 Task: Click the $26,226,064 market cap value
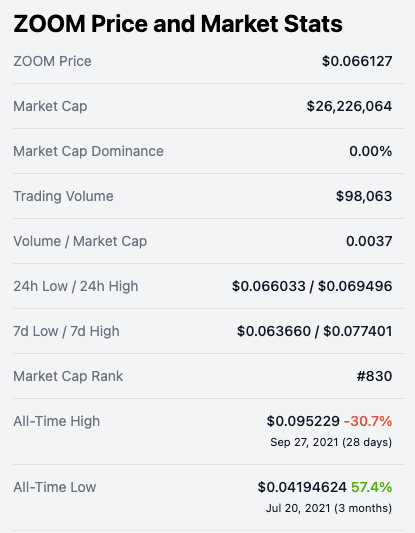[x=349, y=106]
